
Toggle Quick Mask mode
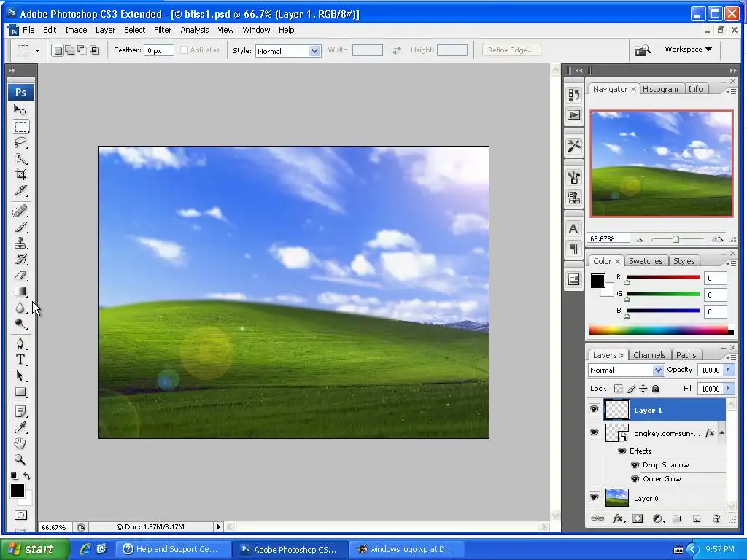click(x=20, y=516)
